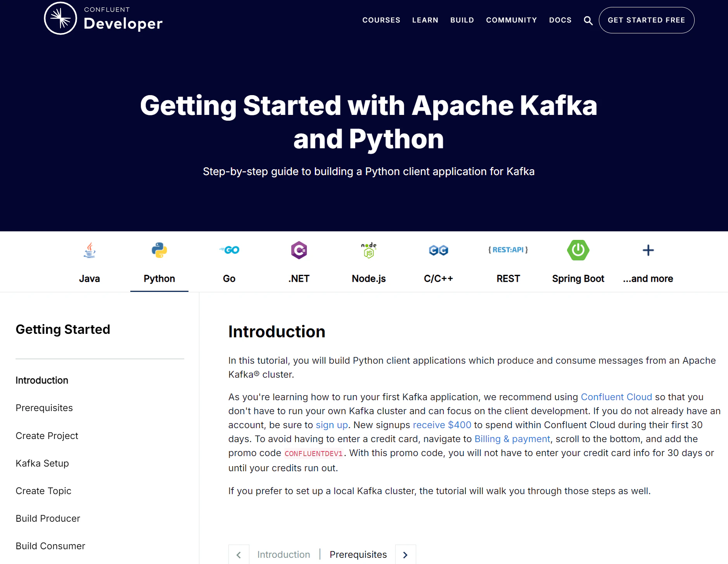The height and width of the screenshot is (564, 728).
Task: Go to previous page with left chevron
Action: pos(239,555)
